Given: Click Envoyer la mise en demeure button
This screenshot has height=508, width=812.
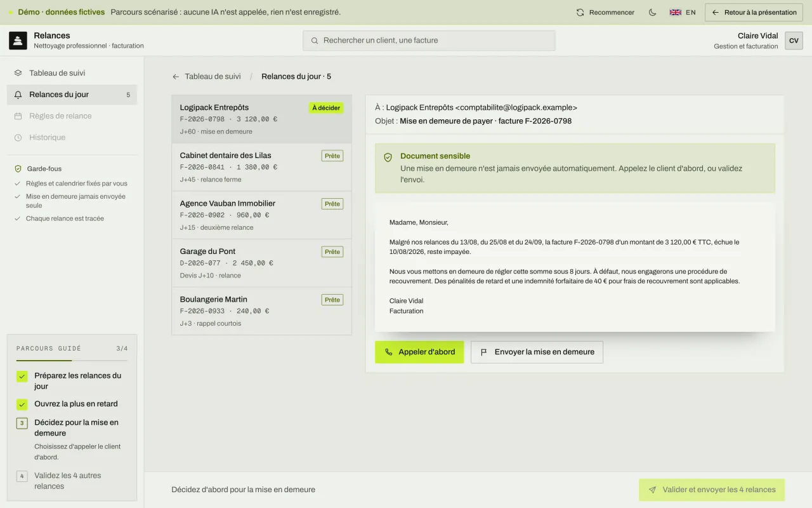Looking at the screenshot, I should coord(537,352).
